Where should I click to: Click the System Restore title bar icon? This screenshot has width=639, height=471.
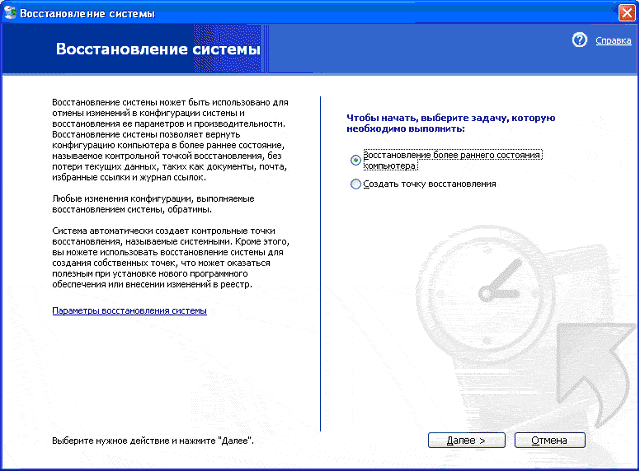pos(11,9)
